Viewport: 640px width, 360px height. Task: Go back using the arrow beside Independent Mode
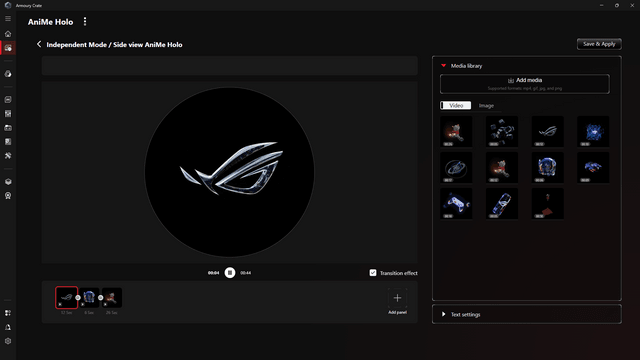(x=39, y=44)
